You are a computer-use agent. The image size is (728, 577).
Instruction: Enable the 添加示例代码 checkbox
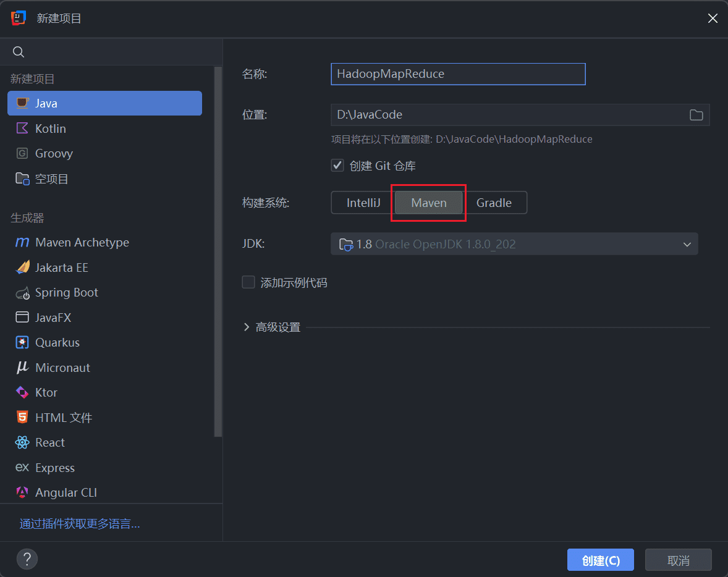click(248, 282)
